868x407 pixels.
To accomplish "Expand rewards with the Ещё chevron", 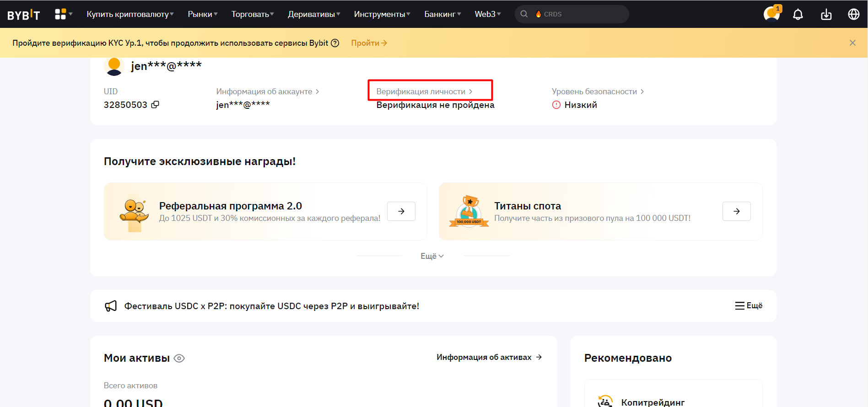I will [432, 256].
